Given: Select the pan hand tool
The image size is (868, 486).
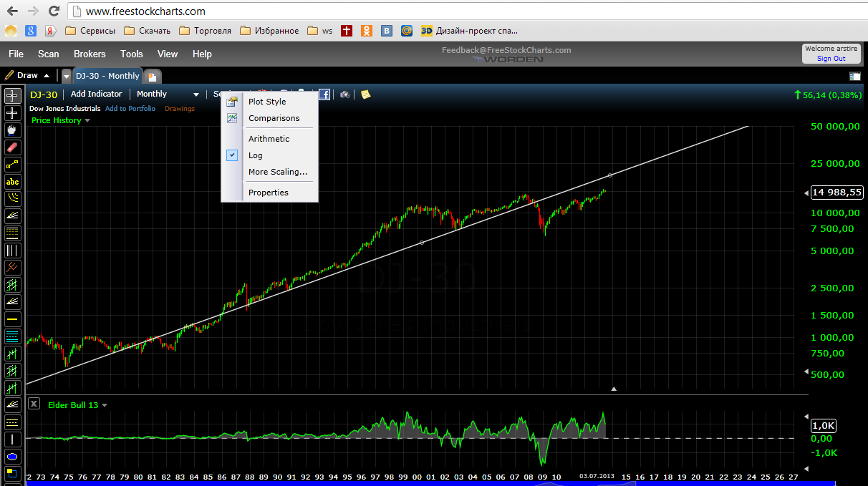Looking at the screenshot, I should [12, 130].
